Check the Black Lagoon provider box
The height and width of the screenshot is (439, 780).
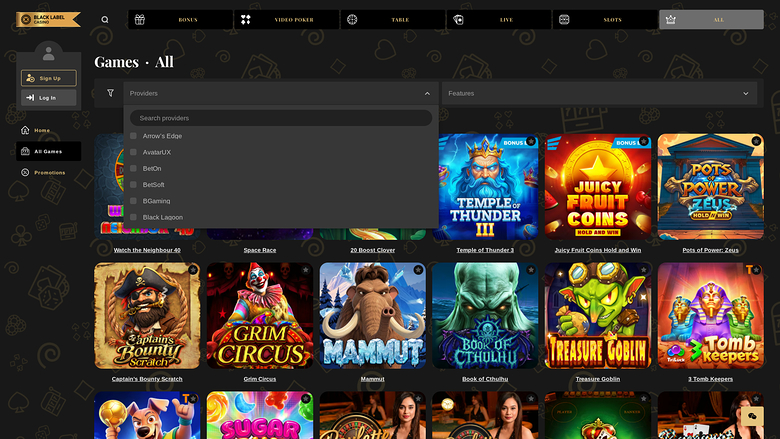coord(133,217)
